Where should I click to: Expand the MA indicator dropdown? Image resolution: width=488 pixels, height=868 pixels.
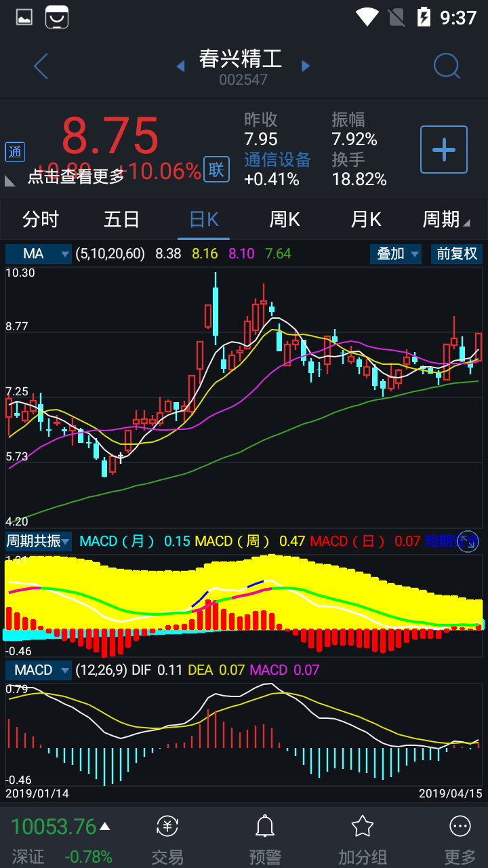(x=39, y=254)
